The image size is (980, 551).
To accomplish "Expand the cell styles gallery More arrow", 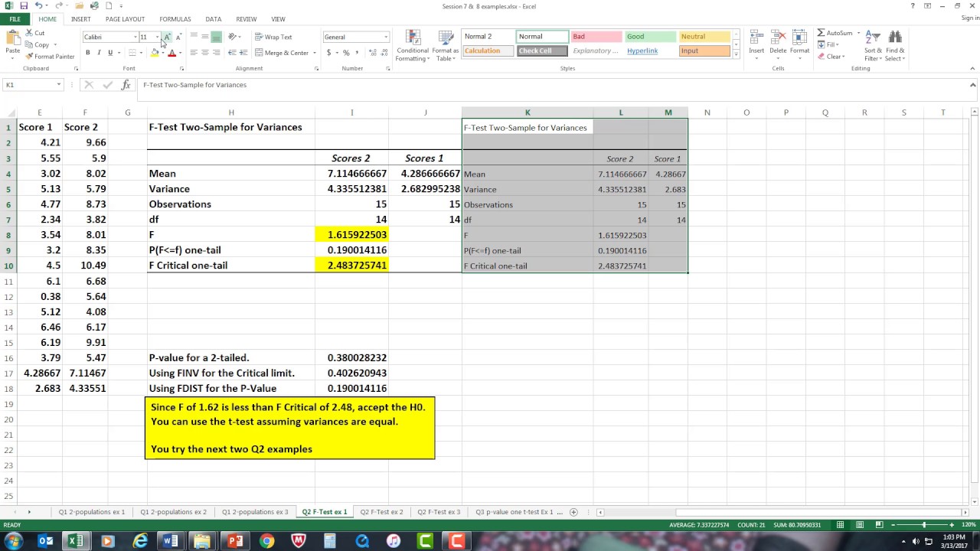I will (736, 54).
